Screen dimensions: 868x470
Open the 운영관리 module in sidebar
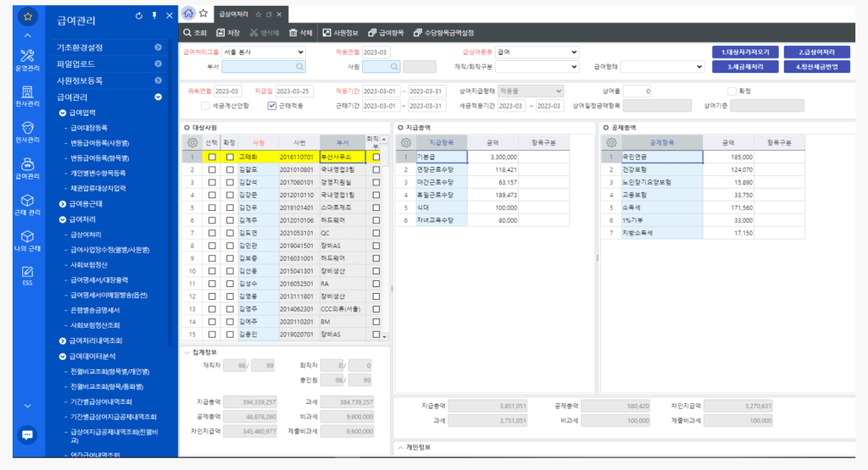[27, 60]
